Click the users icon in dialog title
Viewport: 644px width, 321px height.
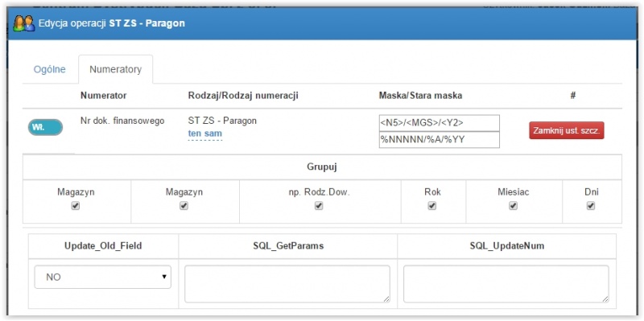[24, 23]
